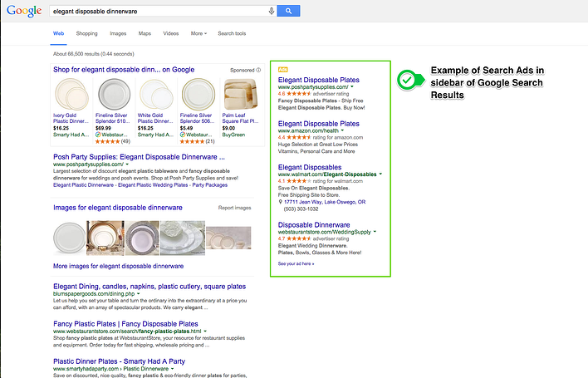Open 'Fancy Plastic Plates | Fancy Disposable Plates' result
This screenshot has width=588, height=378.
125,324
